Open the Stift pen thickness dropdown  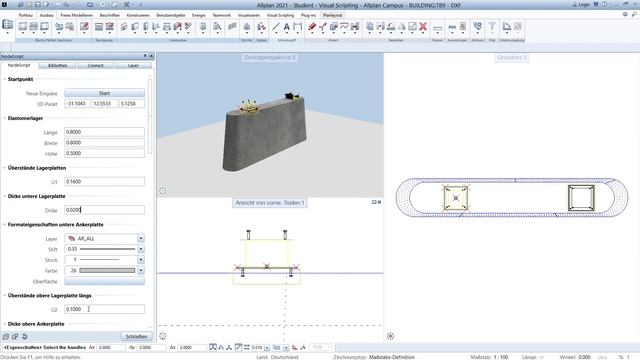click(141, 249)
